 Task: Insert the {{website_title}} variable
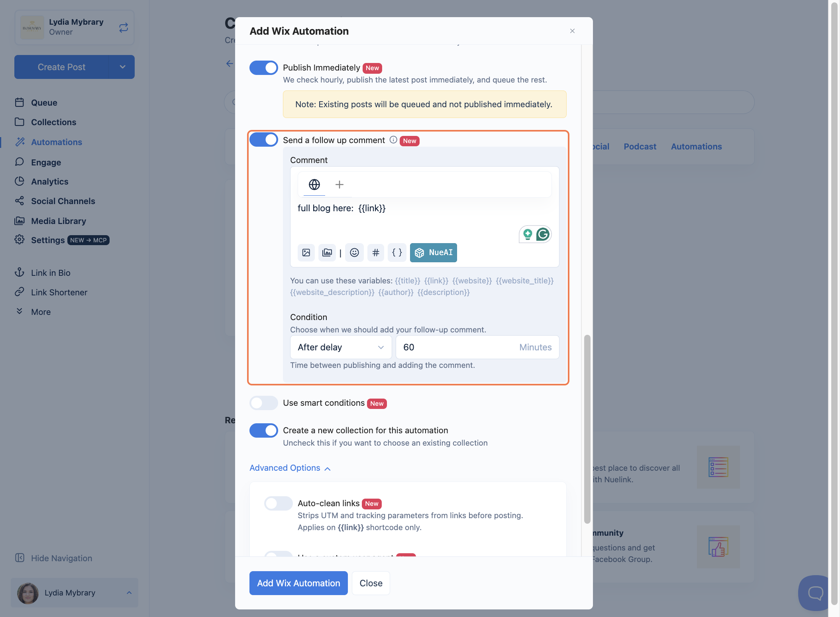point(525,281)
